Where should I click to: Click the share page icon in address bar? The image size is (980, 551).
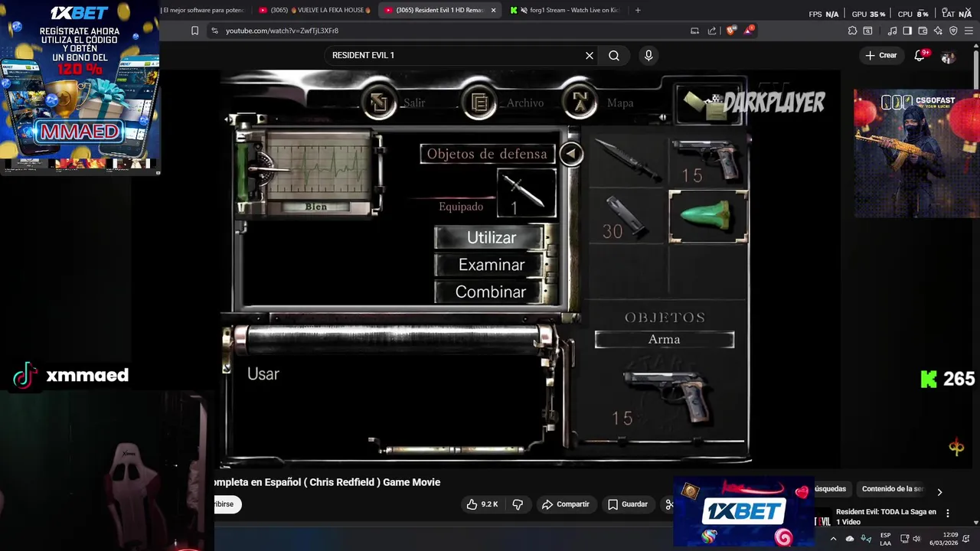click(712, 31)
